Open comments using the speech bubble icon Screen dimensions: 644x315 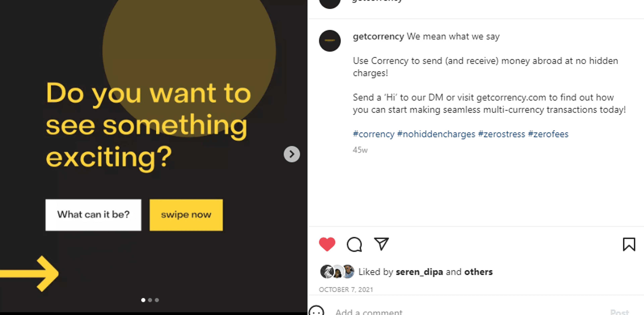tap(354, 244)
